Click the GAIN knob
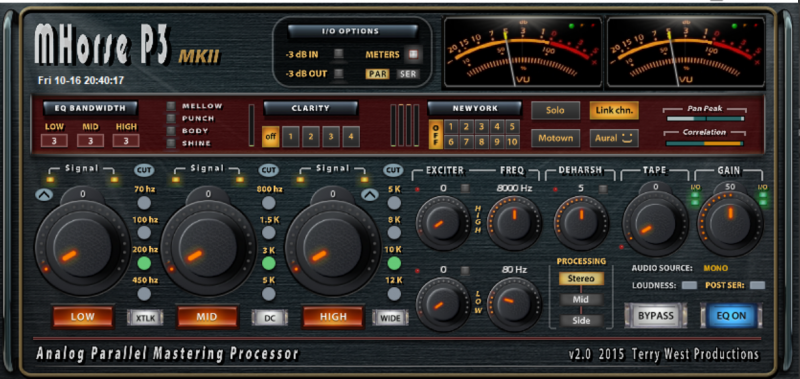800x379 pixels. point(731,223)
